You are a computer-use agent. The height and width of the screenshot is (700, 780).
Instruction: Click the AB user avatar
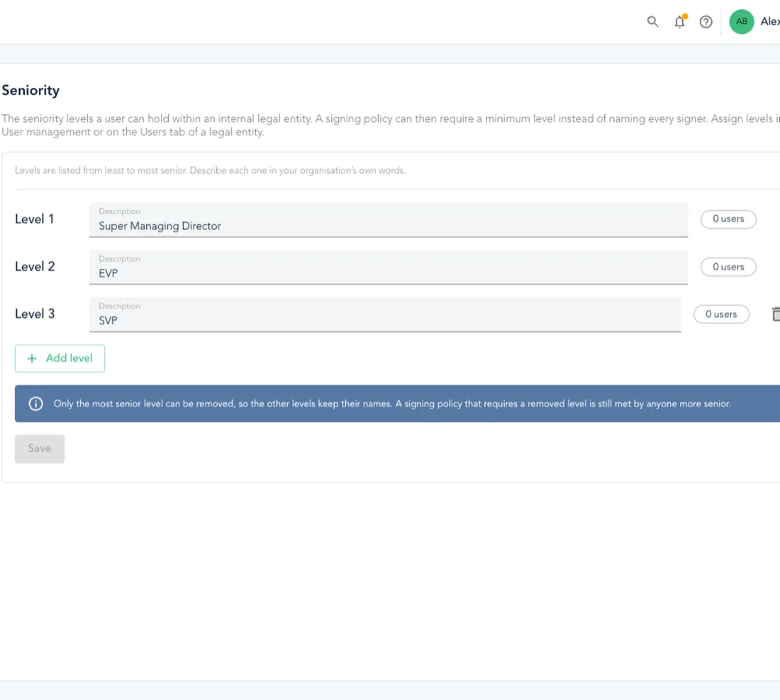(741, 22)
